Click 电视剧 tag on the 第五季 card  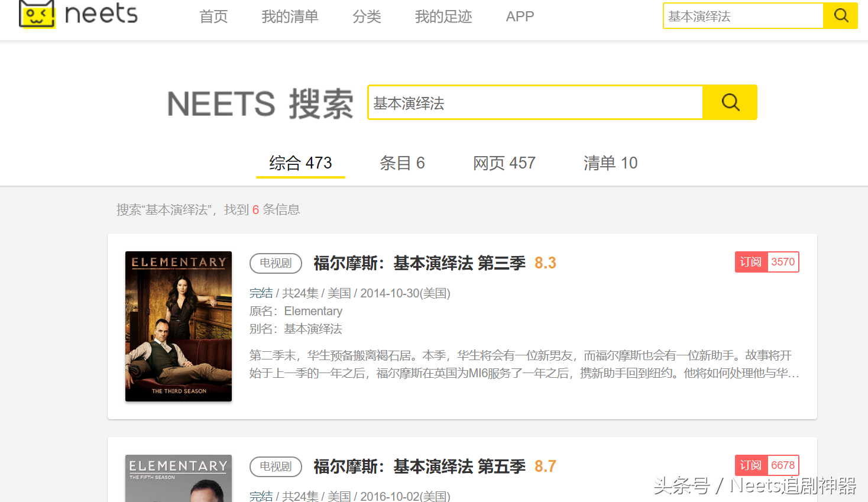[276, 467]
